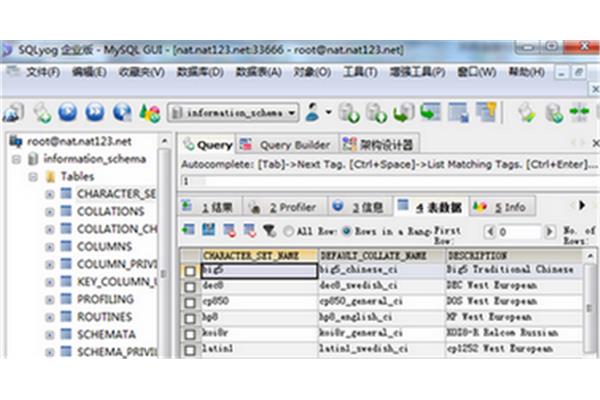Tick the checkbox for the hp8 row
The image size is (600, 400).
[190, 318]
